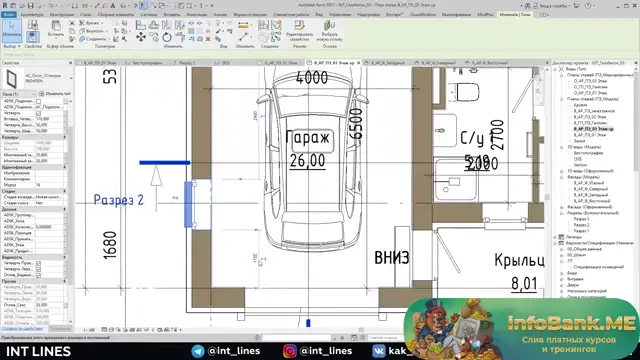Toggle the Четверть checkbox in properties
The height and width of the screenshot is (360, 640).
(38, 113)
